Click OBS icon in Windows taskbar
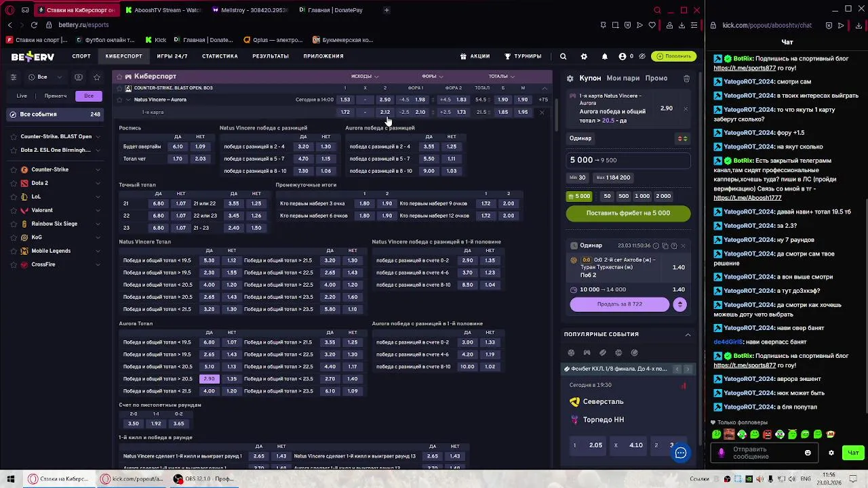This screenshot has width=868, height=488. pyautogui.click(x=178, y=479)
